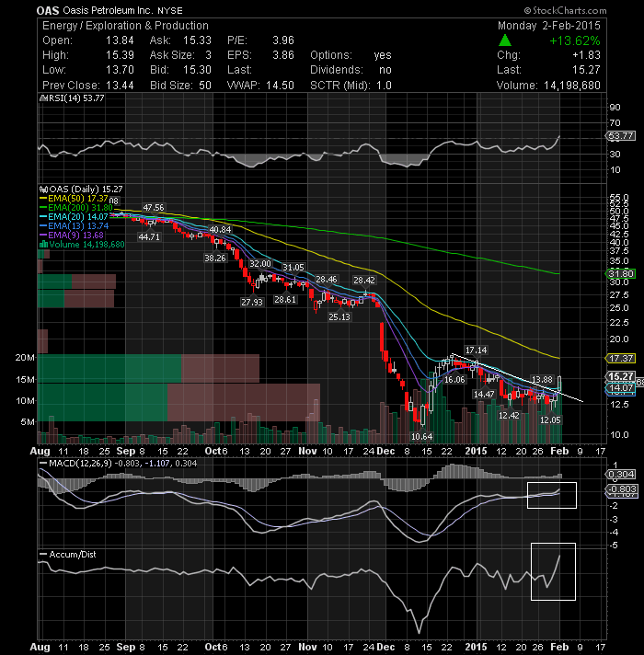Select the blue EMA(13) legend line
This screenshot has height=655, width=644.
coord(43,226)
